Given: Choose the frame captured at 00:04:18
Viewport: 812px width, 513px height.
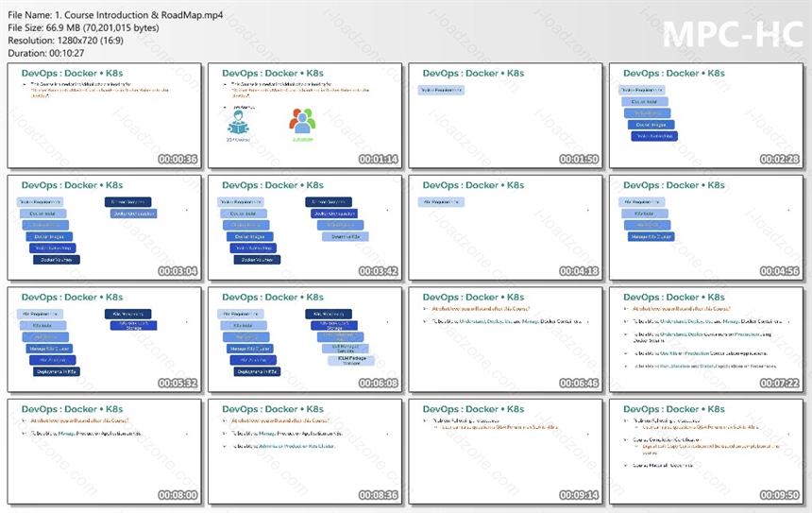Looking at the screenshot, I should pyautogui.click(x=505, y=228).
